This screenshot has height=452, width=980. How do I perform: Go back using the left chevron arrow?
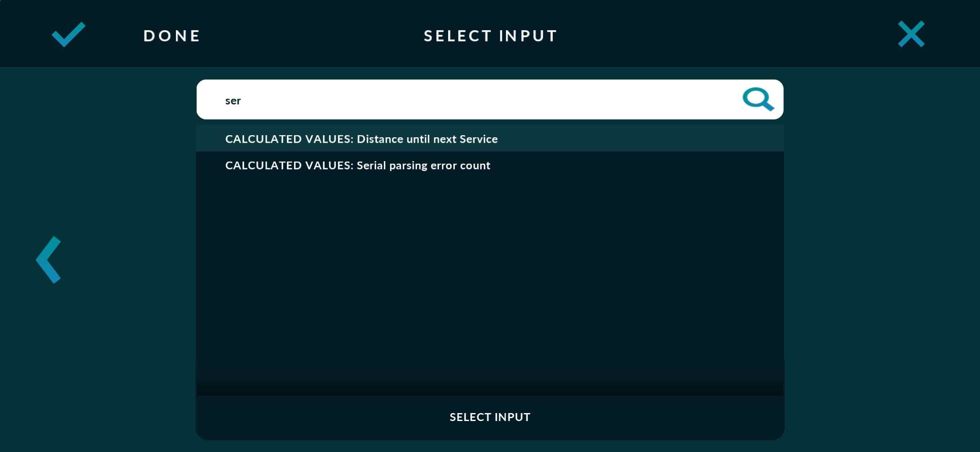tap(49, 260)
